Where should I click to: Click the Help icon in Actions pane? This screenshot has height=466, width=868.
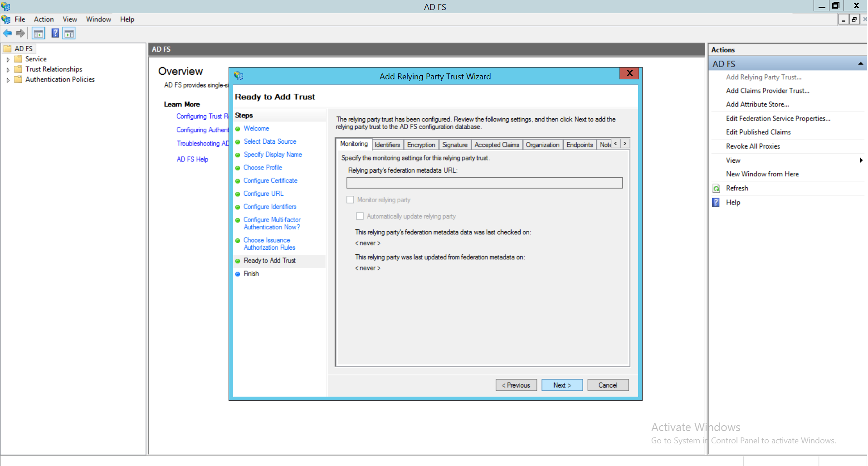coord(717,202)
